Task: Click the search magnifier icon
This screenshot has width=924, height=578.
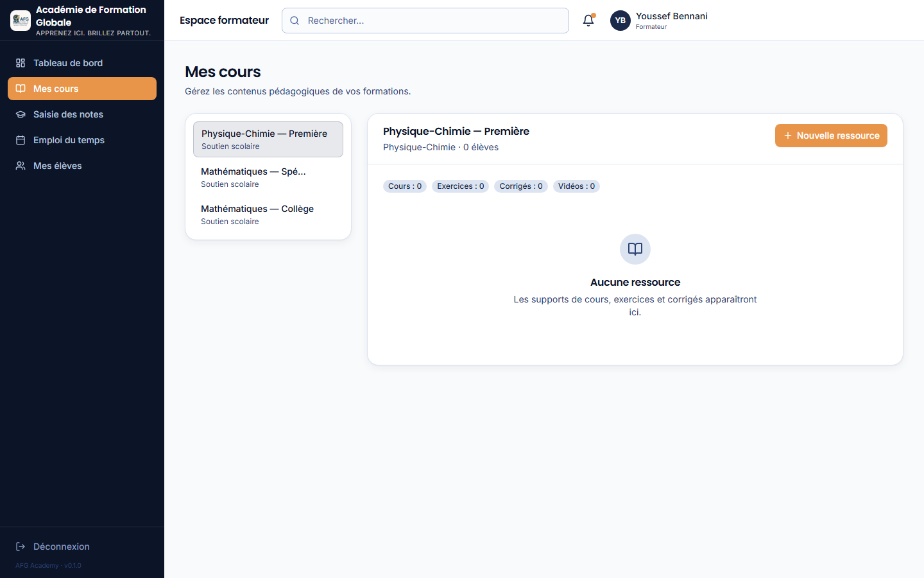Action: 295,21
